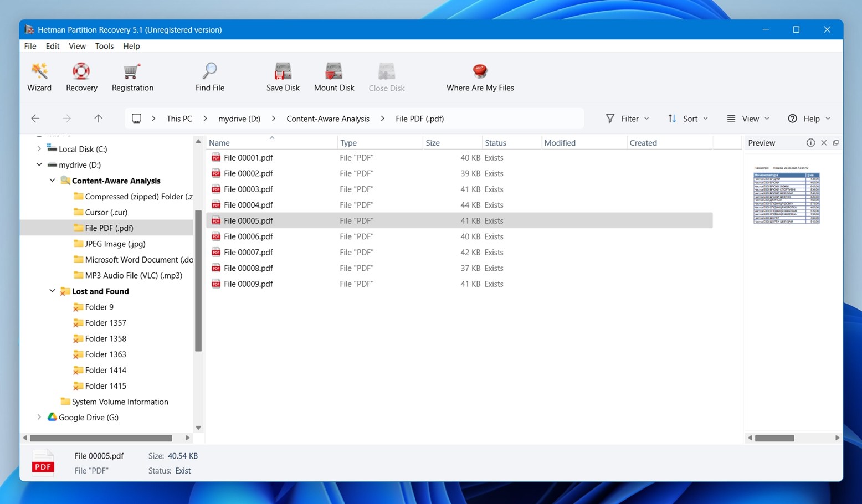Click the preview info icon

pos(810,143)
